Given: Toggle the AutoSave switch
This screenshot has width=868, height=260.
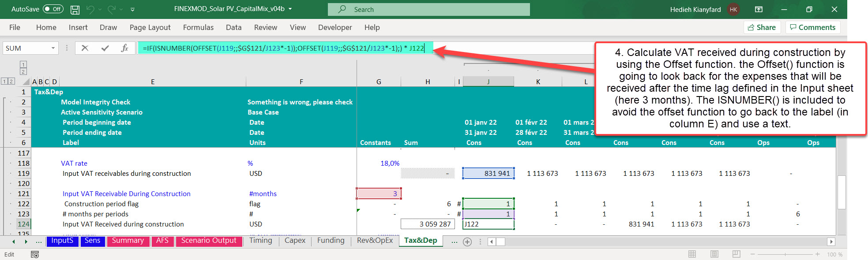Looking at the screenshot, I should [53, 9].
